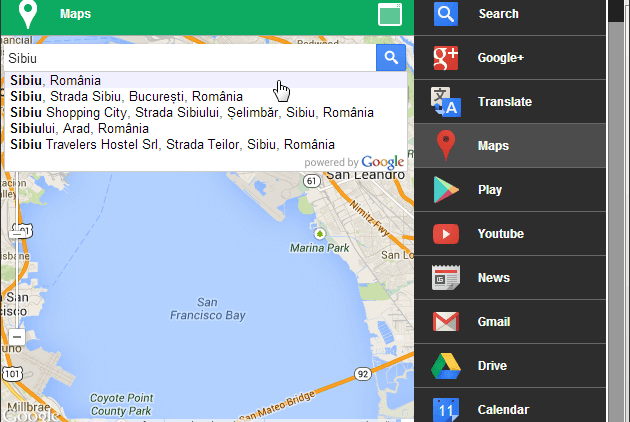Open the Google+ icon in sidebar
Screen dimensions: 630x422
(446, 58)
